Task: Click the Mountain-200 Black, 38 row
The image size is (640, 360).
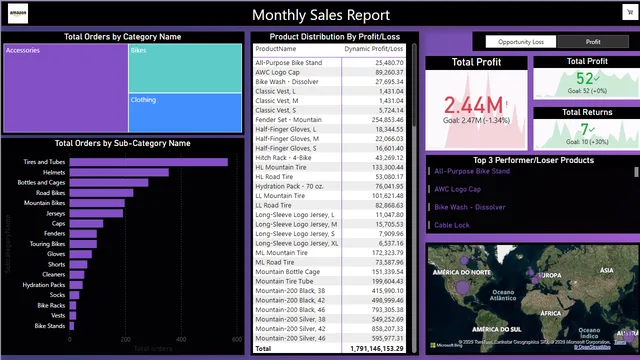Action: [329, 291]
